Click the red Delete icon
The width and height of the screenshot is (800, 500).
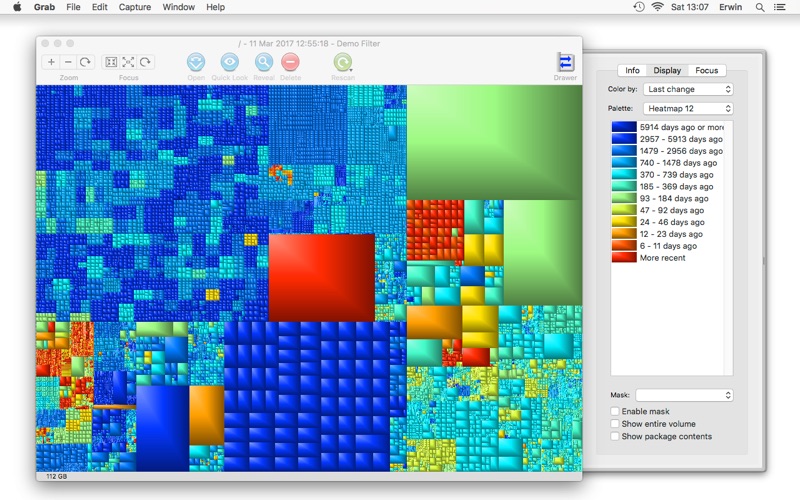tap(290, 62)
